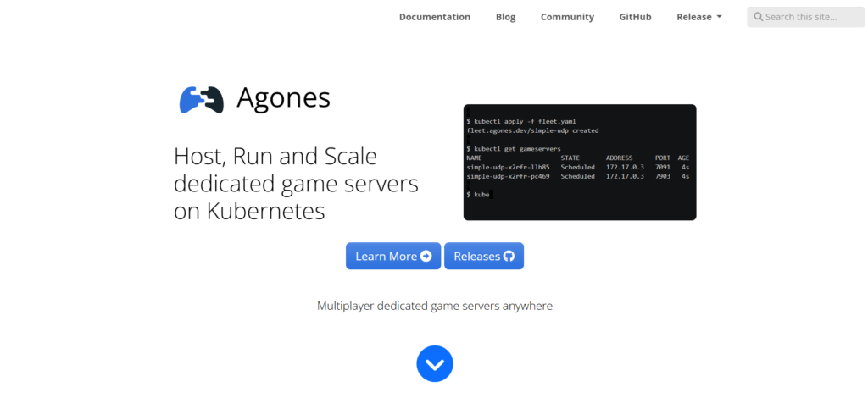Click the terminal demo screenshot

coord(580,163)
